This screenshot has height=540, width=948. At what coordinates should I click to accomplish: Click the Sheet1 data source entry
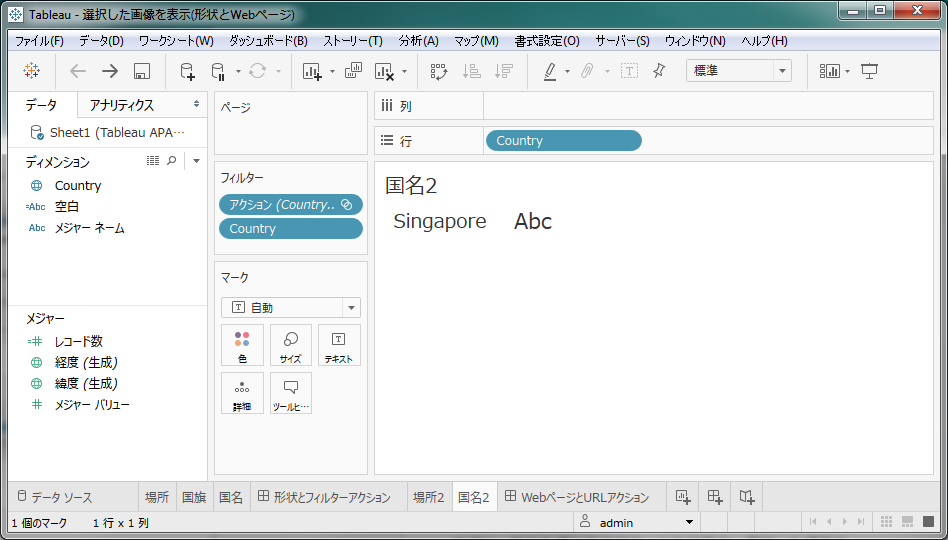click(117, 132)
